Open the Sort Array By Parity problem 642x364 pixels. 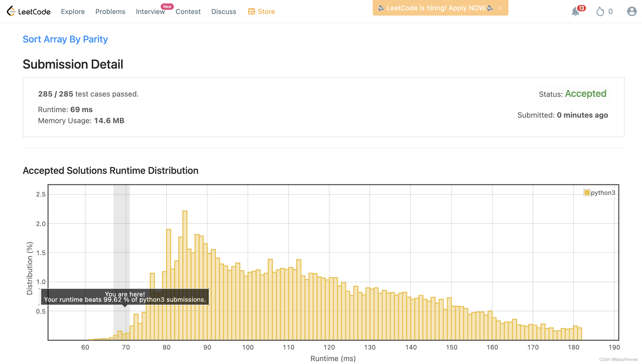coord(65,39)
